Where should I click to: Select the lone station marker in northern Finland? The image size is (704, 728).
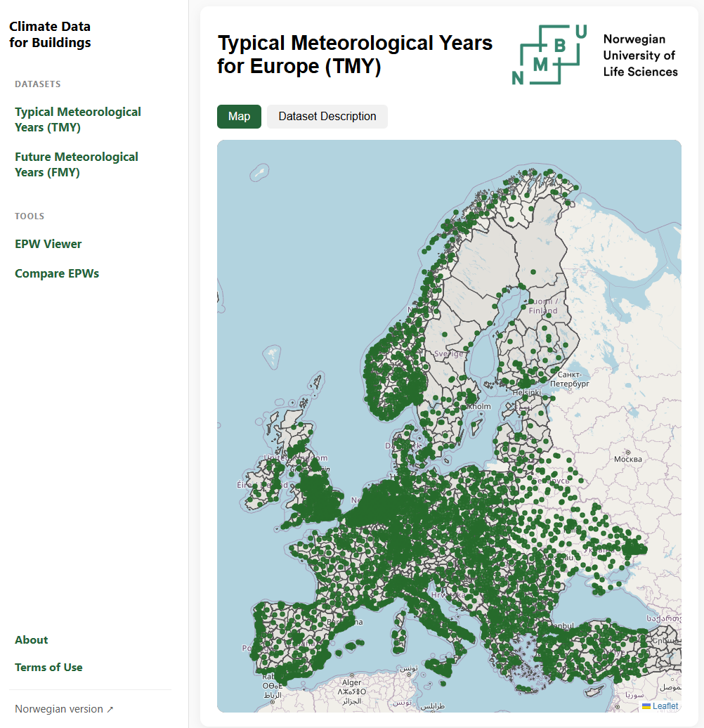pyautogui.click(x=534, y=271)
